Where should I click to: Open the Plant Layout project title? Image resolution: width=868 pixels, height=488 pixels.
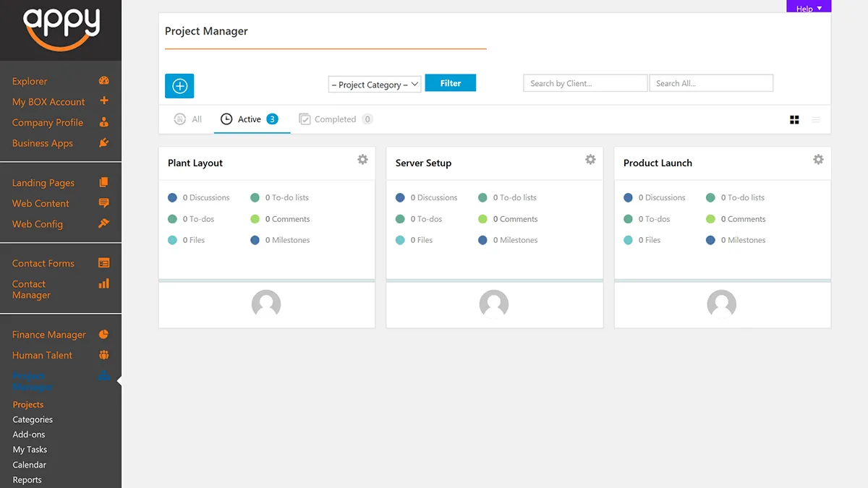pos(195,163)
